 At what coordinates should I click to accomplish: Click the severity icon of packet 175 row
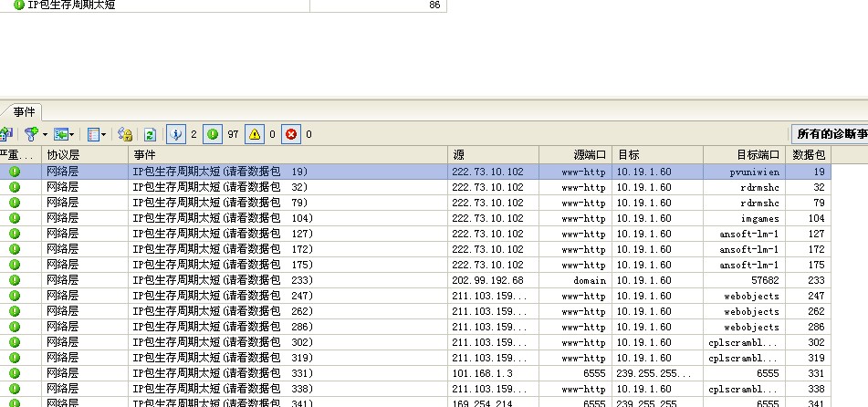(15, 265)
